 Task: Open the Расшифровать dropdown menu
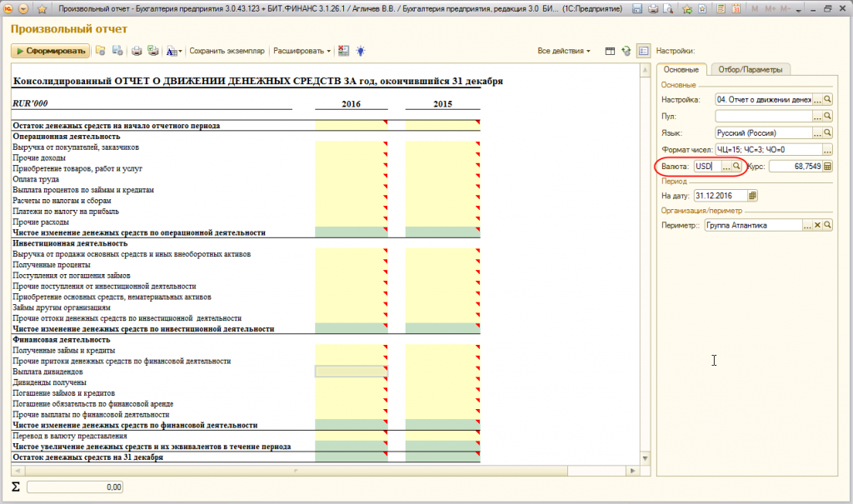tap(302, 51)
